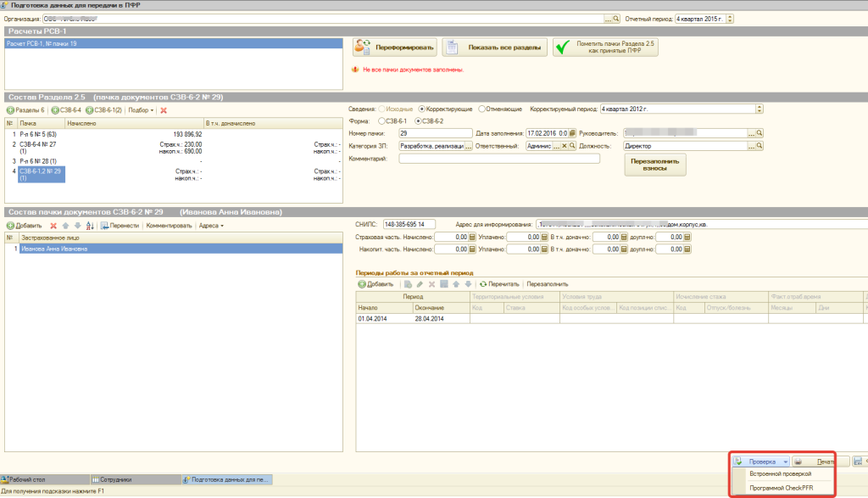Viewport: 868px width, 498px height.
Task: Clear the Ответственный field with X
Action: pyautogui.click(x=564, y=146)
